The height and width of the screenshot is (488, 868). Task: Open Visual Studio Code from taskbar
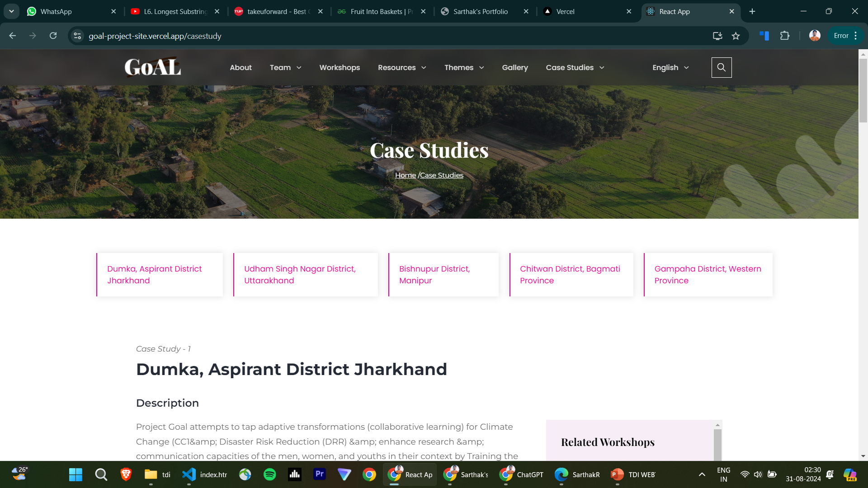click(x=189, y=474)
